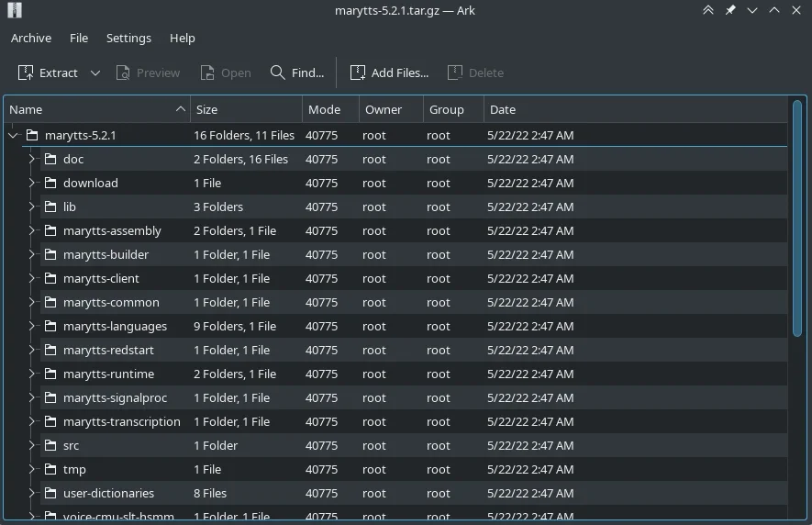This screenshot has width=812, height=525.
Task: Pin window with title bar pin icon
Action: coord(730,10)
